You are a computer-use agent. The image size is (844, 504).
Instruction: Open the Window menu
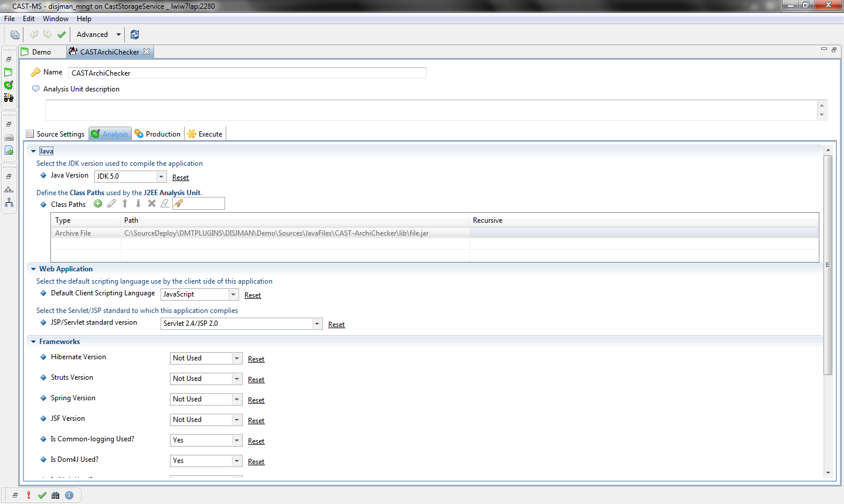pos(55,19)
